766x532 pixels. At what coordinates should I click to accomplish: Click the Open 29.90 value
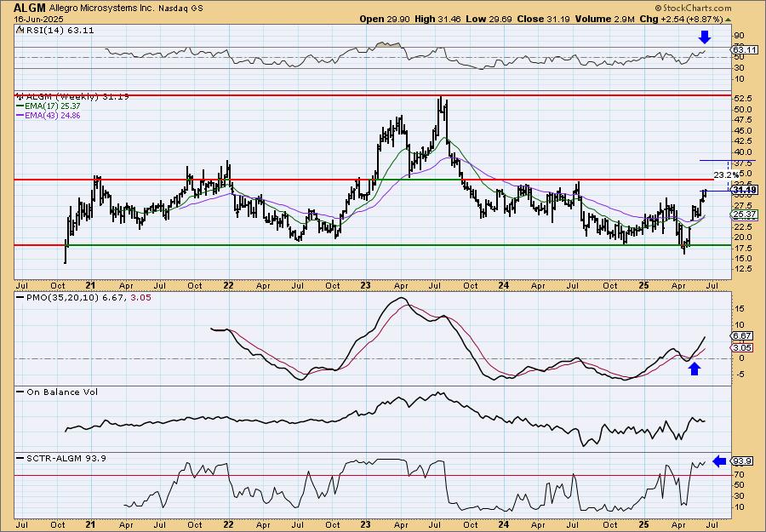pos(385,19)
